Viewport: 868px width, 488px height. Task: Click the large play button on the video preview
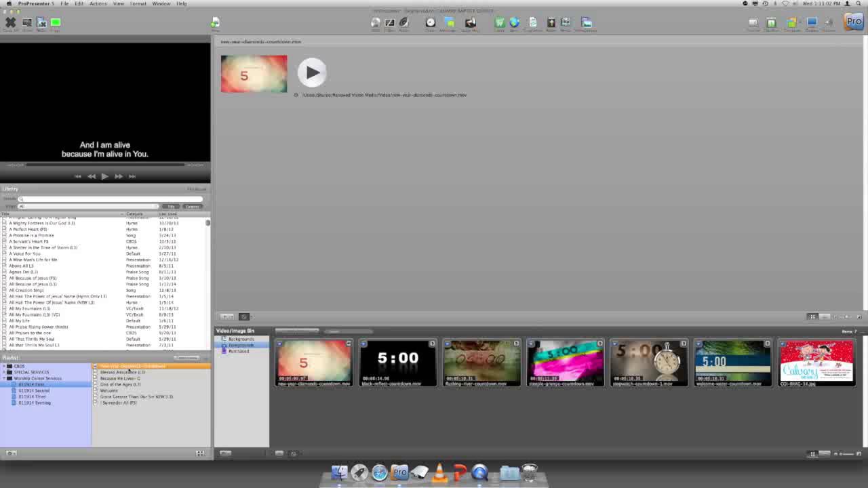(x=312, y=73)
